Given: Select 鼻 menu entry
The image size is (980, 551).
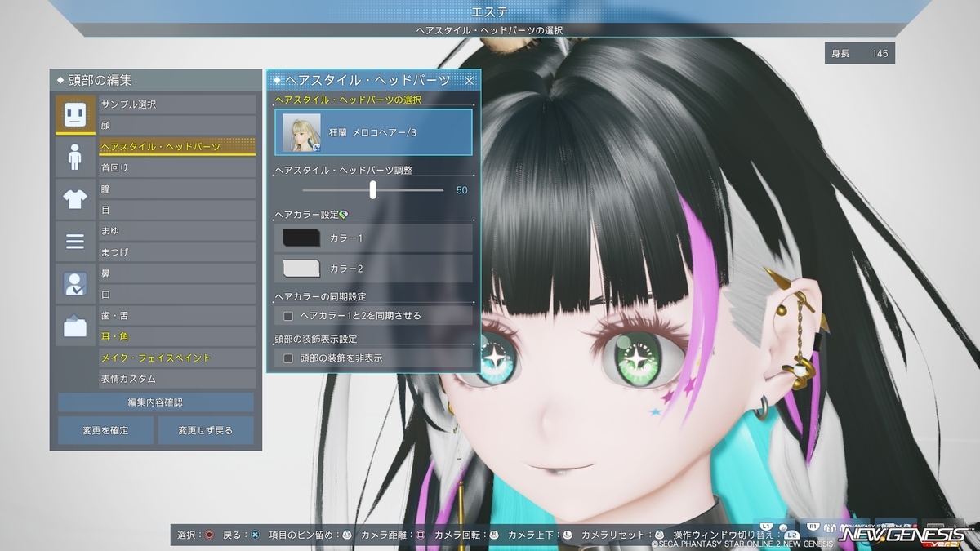Looking at the screenshot, I should pos(177,273).
